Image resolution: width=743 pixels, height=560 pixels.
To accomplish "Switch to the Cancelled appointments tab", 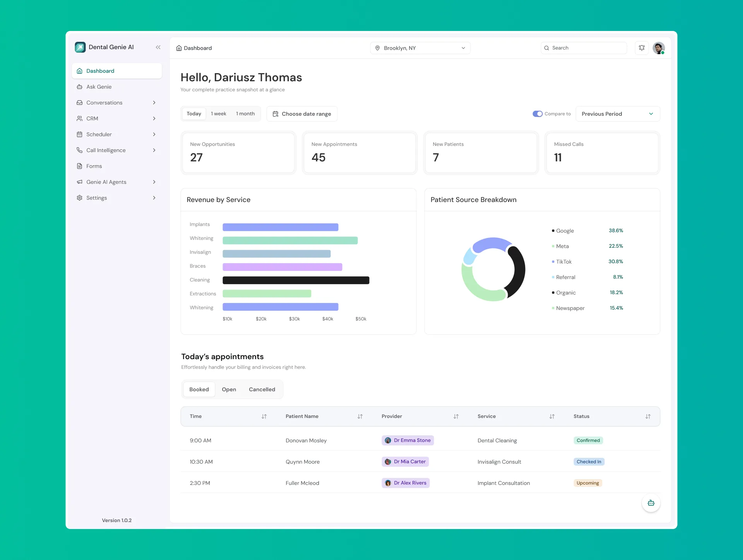I will (x=262, y=389).
